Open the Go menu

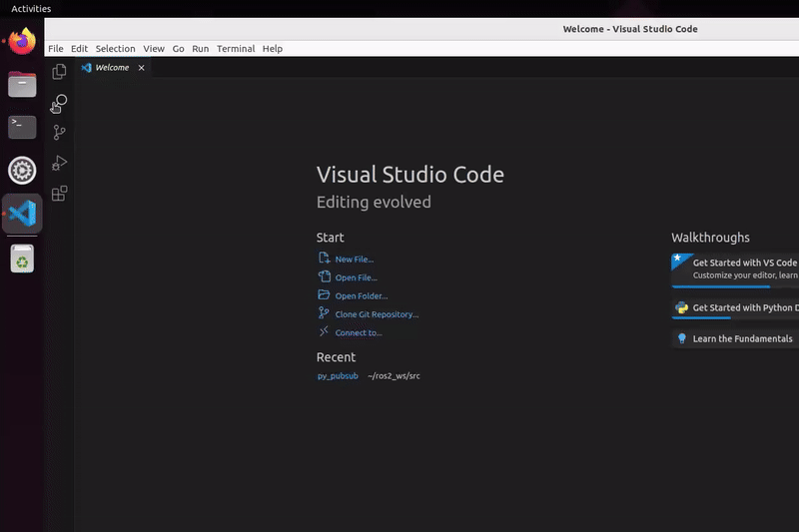tap(178, 48)
